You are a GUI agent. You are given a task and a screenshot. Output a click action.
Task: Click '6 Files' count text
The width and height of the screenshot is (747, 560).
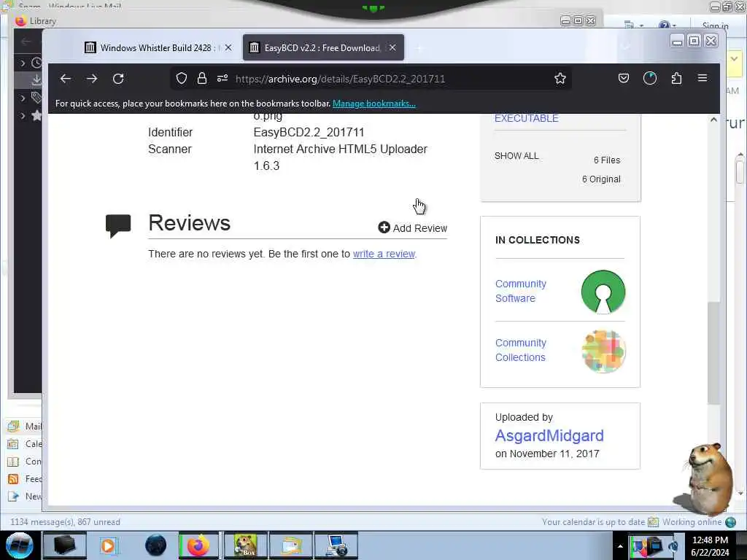coord(606,160)
